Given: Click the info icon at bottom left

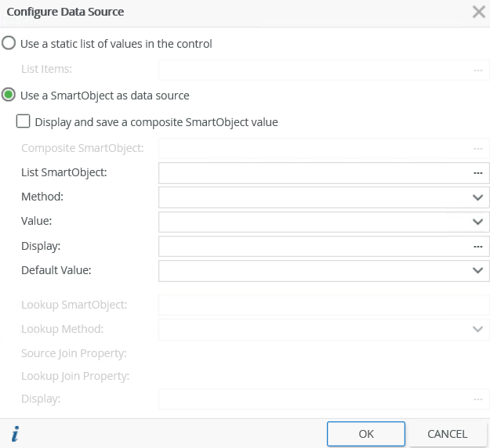Looking at the screenshot, I should tap(14, 433).
